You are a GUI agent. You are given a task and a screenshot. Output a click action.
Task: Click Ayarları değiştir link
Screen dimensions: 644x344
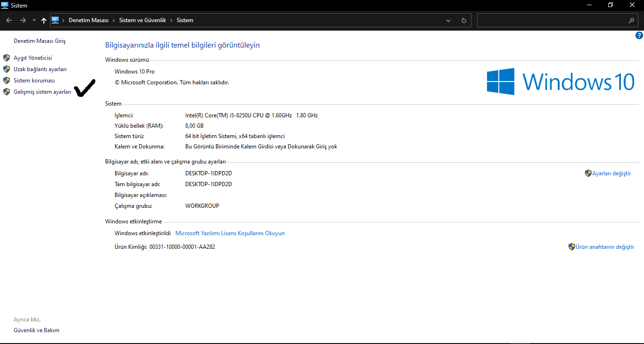pos(611,173)
